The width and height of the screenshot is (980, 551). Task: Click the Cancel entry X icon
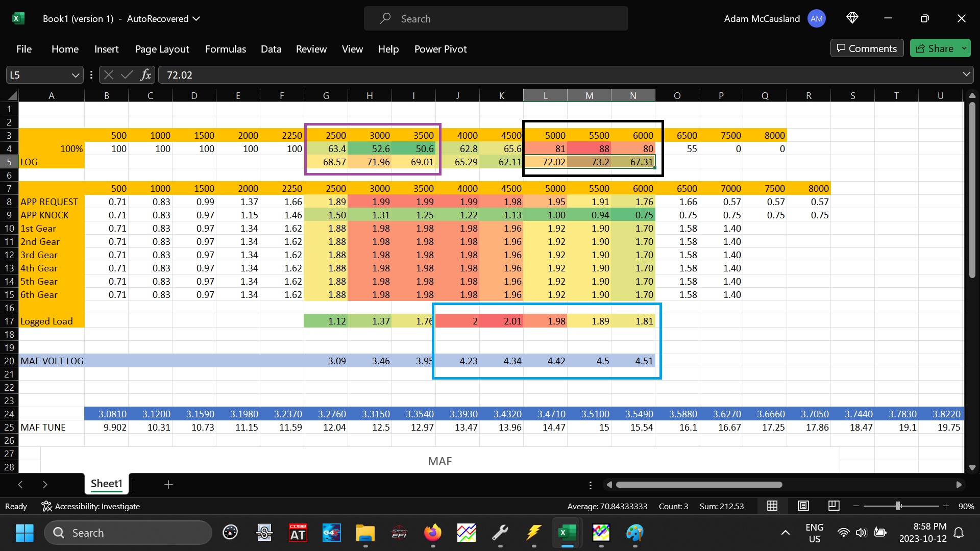[x=108, y=75]
